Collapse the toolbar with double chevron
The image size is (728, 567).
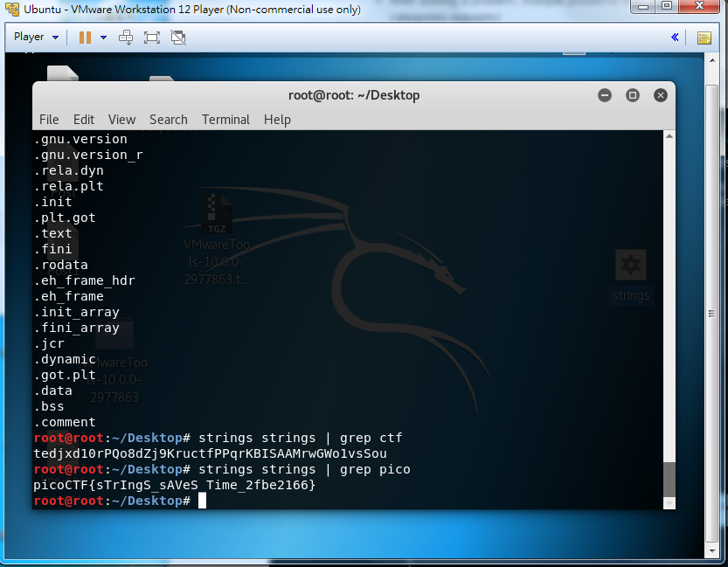(x=675, y=37)
